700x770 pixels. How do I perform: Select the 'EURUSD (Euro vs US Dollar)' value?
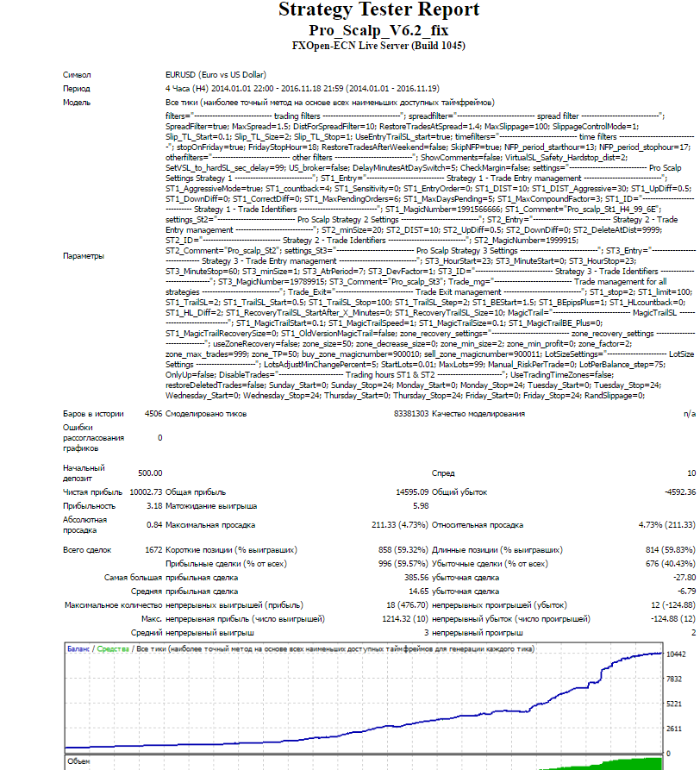(x=216, y=75)
